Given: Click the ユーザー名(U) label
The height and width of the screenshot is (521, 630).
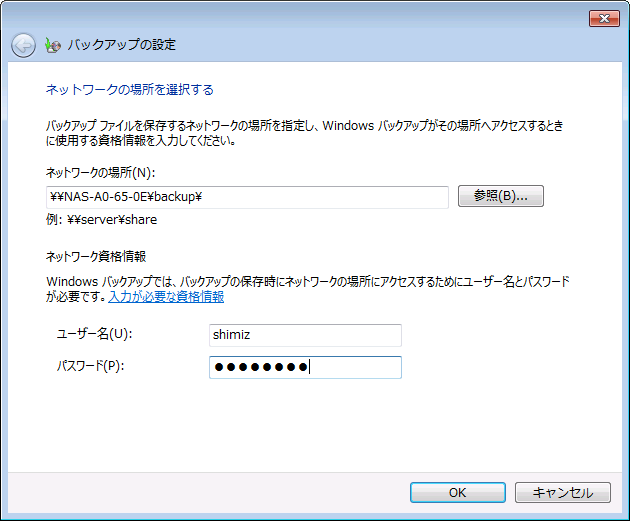Looking at the screenshot, I should [95, 334].
